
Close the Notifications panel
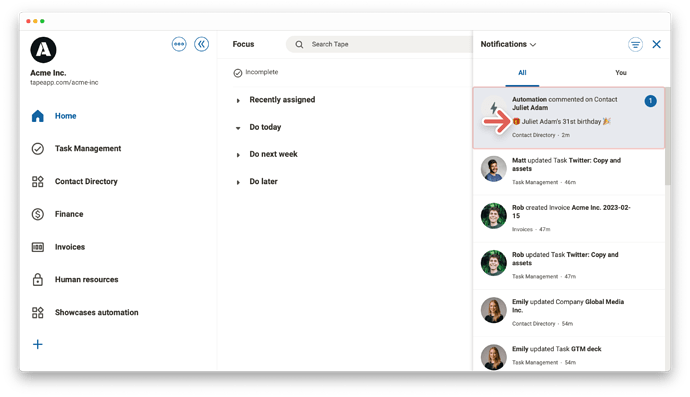[657, 44]
